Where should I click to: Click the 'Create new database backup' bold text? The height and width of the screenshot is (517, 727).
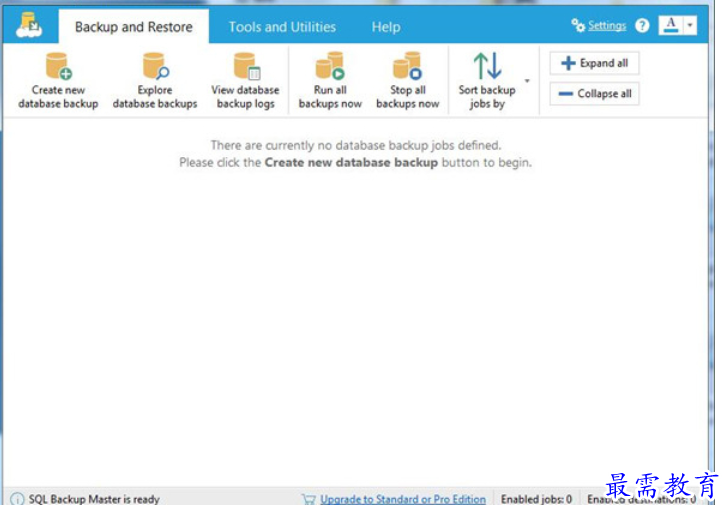pyautogui.click(x=351, y=163)
